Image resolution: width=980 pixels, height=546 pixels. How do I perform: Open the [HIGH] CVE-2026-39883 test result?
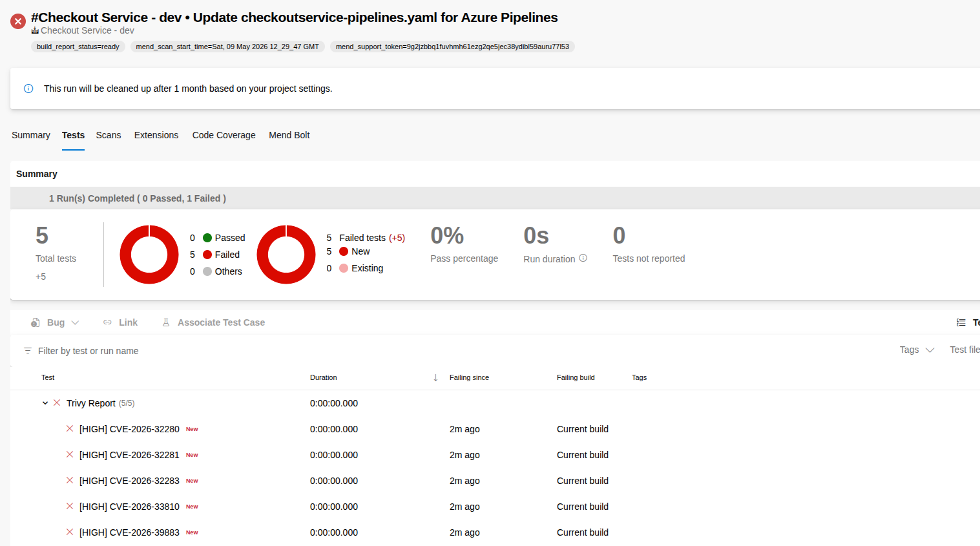(129, 532)
